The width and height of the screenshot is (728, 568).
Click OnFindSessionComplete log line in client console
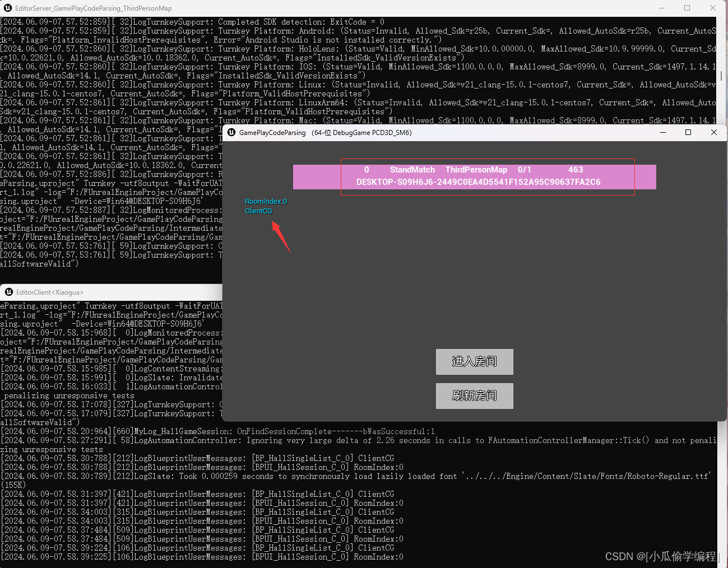tap(217, 431)
